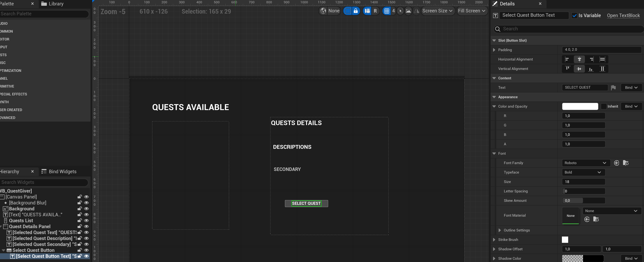Viewport: 644px width, 262px height.
Task: Uncheck the Is Variable checkbox
Action: coord(574,16)
